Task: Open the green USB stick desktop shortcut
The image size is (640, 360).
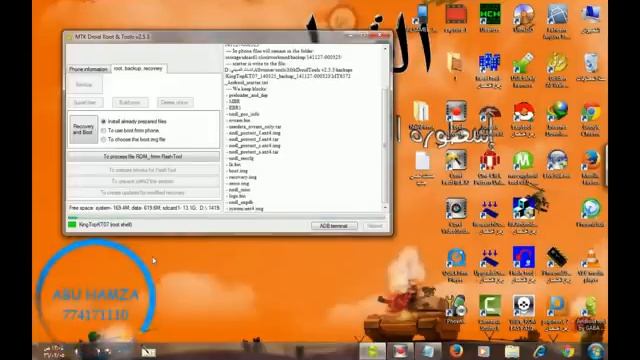Action: point(523,70)
